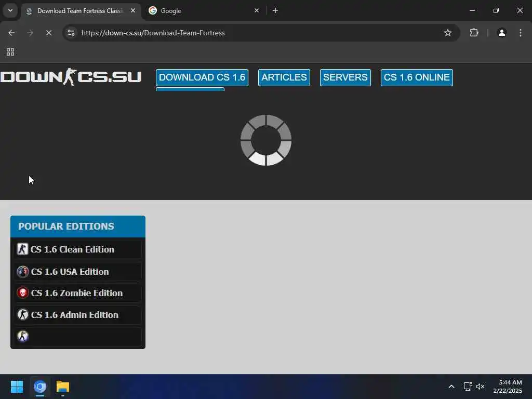Open the DOWNLOAD CS 1.6 menu button
The image size is (532, 399).
coord(202,77)
